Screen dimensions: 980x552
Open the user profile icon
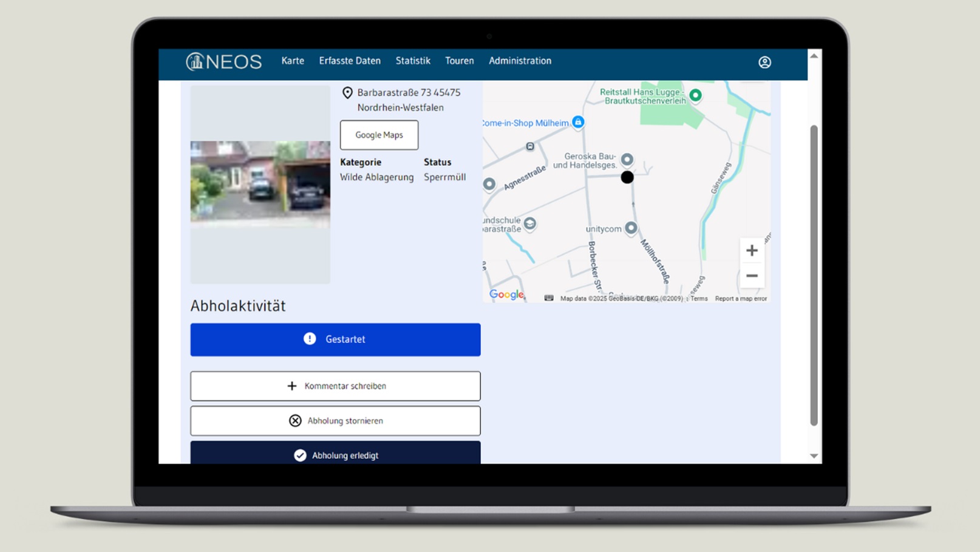click(x=764, y=62)
